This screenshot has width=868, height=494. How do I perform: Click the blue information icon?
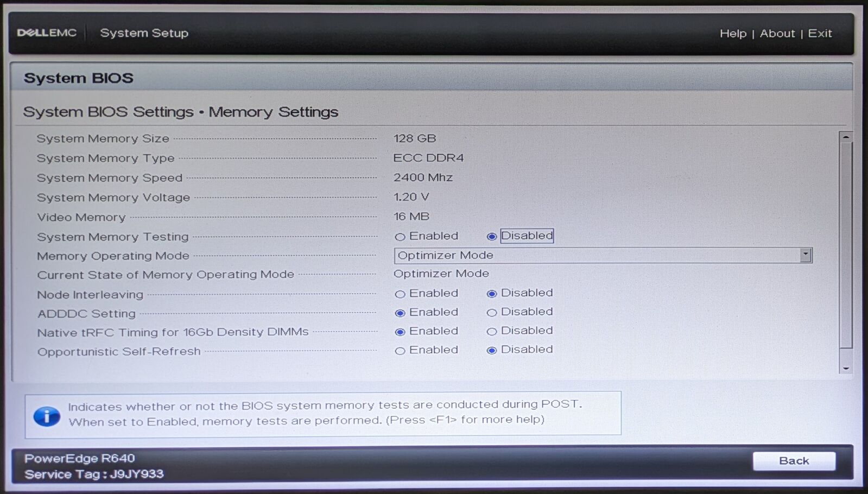[47, 416]
